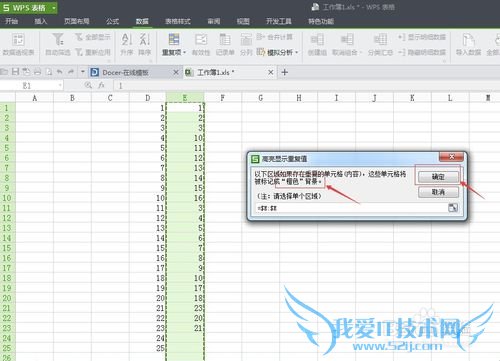The height and width of the screenshot is (361, 500).
Task: Click the fx insert function icon
Action: click(x=101, y=85)
